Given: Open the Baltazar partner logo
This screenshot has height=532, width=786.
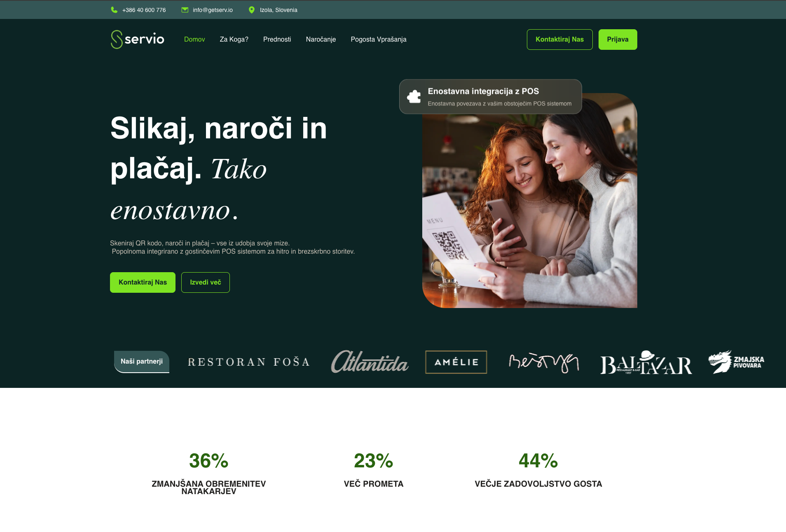Looking at the screenshot, I should 646,363.
